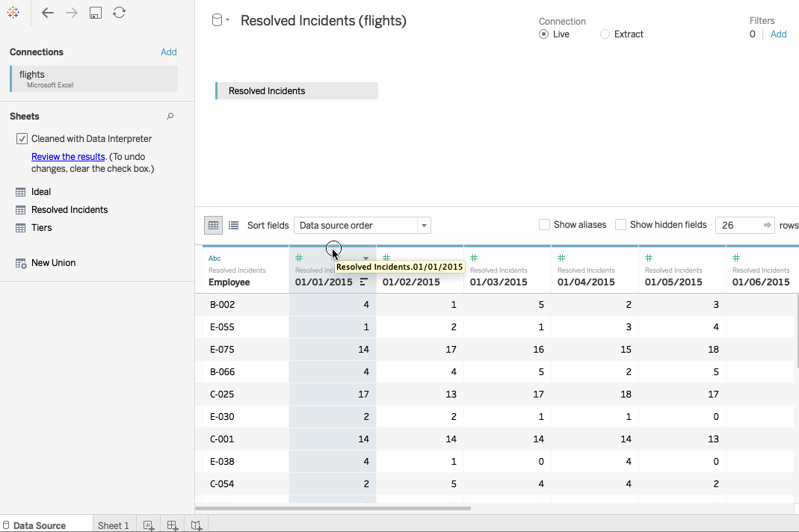Change data type of 01/05/2015 column
Viewport: 799px width, 532px height.
coord(649,258)
